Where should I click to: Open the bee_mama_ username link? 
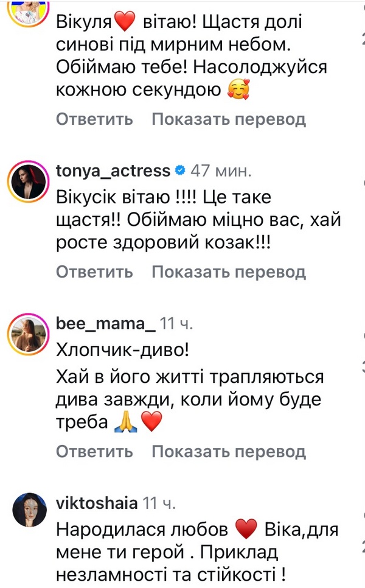click(x=105, y=325)
